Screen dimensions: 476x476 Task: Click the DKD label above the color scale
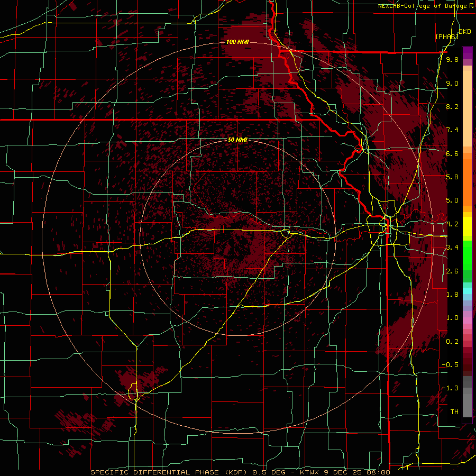click(465, 32)
